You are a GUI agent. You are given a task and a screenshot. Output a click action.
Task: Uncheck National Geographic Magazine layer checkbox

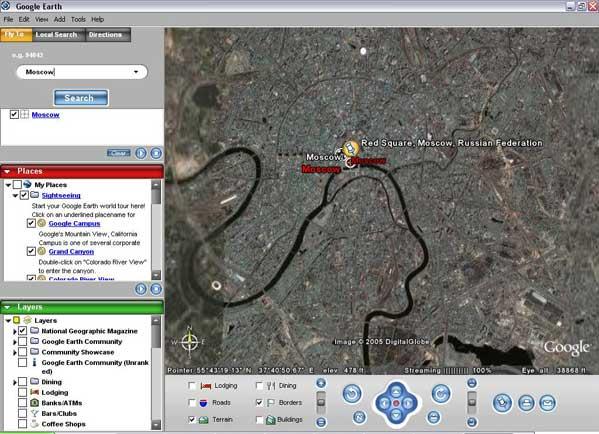tap(23, 330)
